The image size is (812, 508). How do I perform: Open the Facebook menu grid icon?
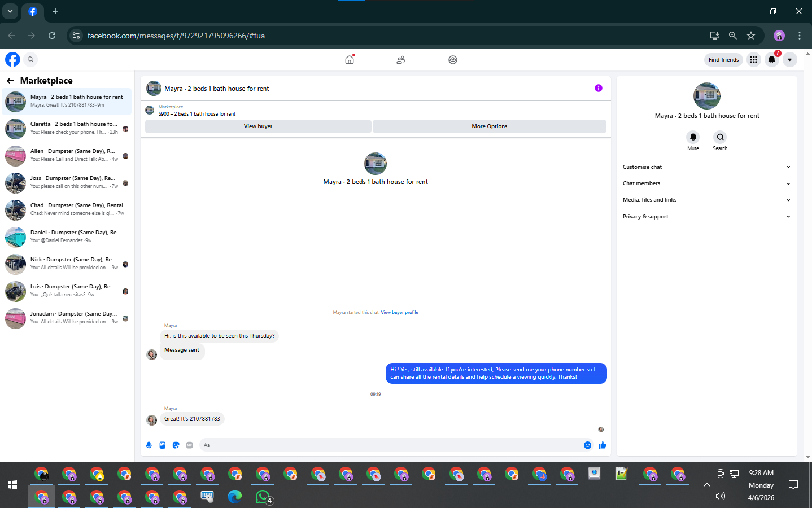(x=754, y=59)
